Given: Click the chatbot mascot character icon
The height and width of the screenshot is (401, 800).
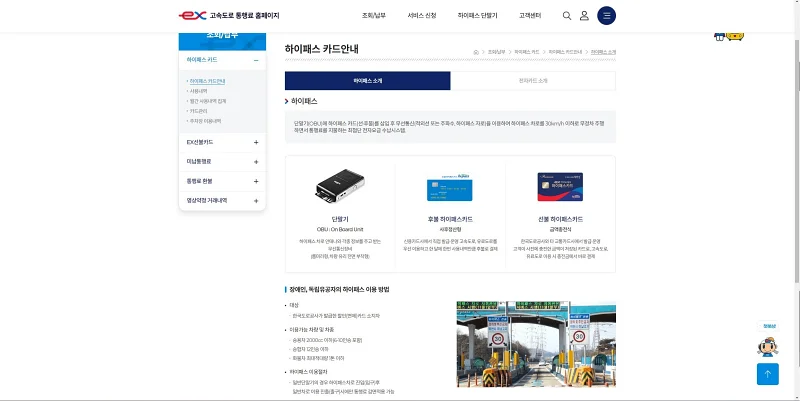Looking at the screenshot, I should click(x=767, y=346).
